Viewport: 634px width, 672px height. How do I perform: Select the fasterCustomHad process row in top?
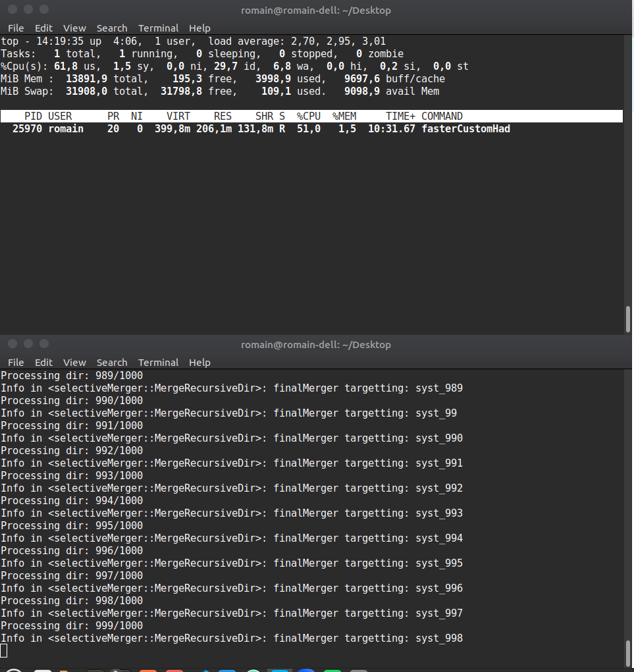pyautogui.click(x=263, y=128)
